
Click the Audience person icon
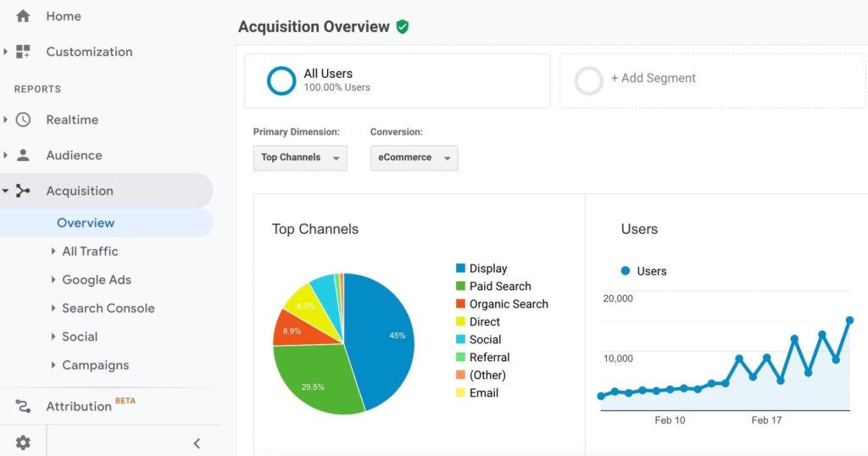23,155
